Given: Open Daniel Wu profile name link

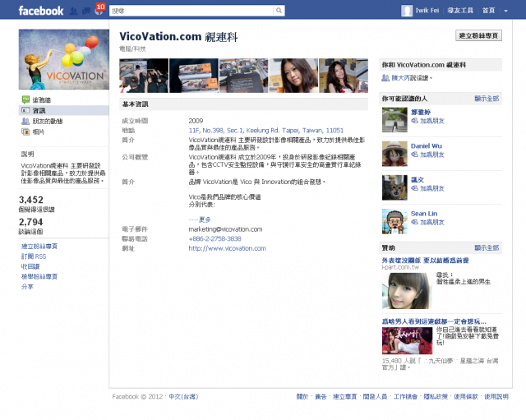Looking at the screenshot, I should coord(427,146).
